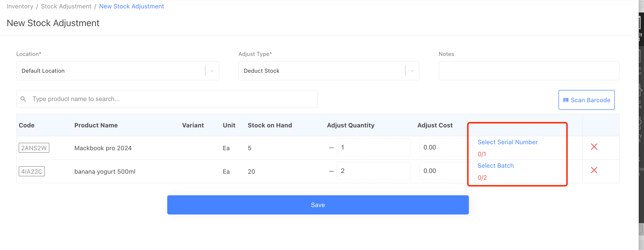Open Select Batch for banana yogurt
This screenshot has width=644, height=250.
tap(495, 166)
